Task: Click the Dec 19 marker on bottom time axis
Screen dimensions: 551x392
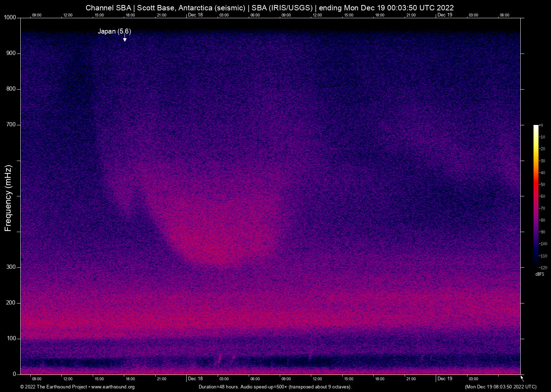Action: 445,379
